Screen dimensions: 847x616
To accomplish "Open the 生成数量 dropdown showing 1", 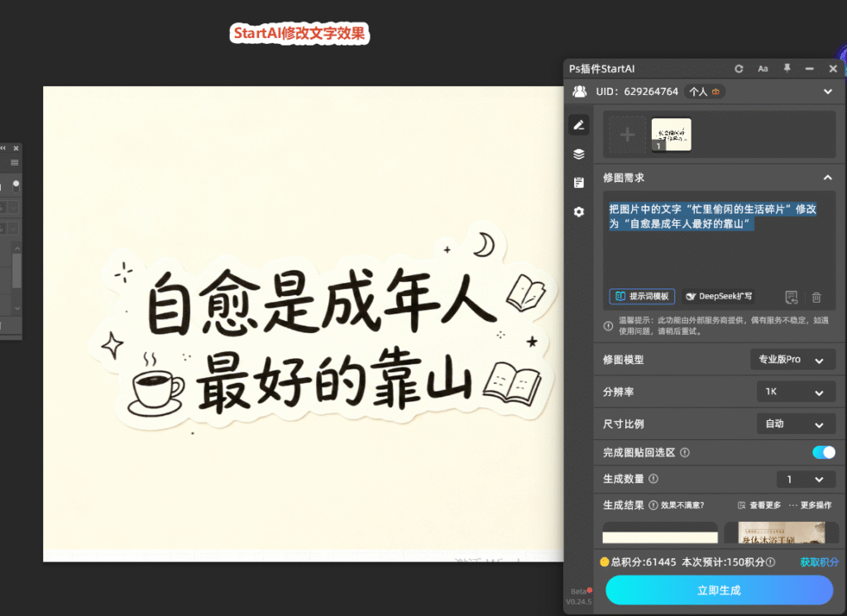I will (x=806, y=479).
